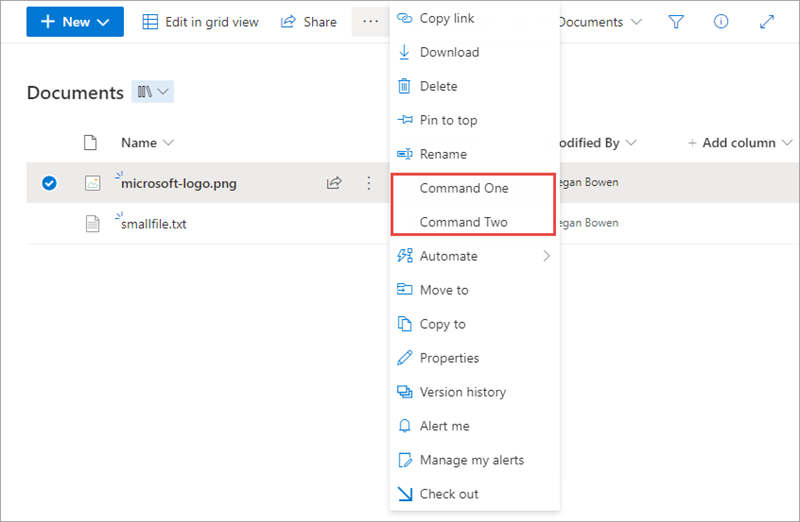Click the share icon next to microsoft-logo.png
Viewport: 800px width, 522px height.
pos(334,183)
